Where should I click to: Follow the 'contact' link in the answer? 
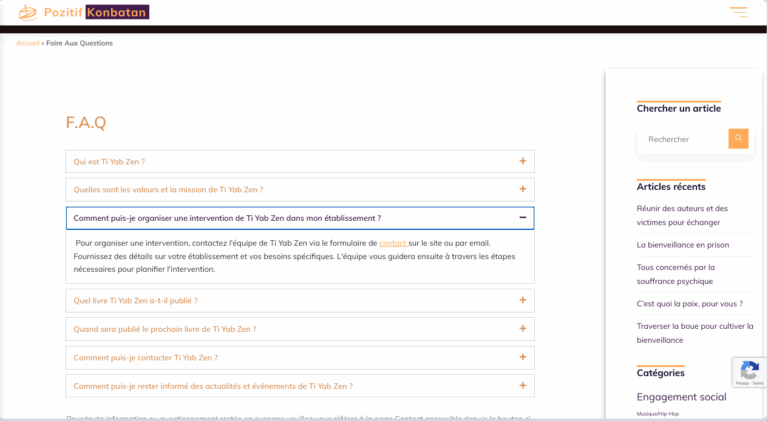click(392, 243)
